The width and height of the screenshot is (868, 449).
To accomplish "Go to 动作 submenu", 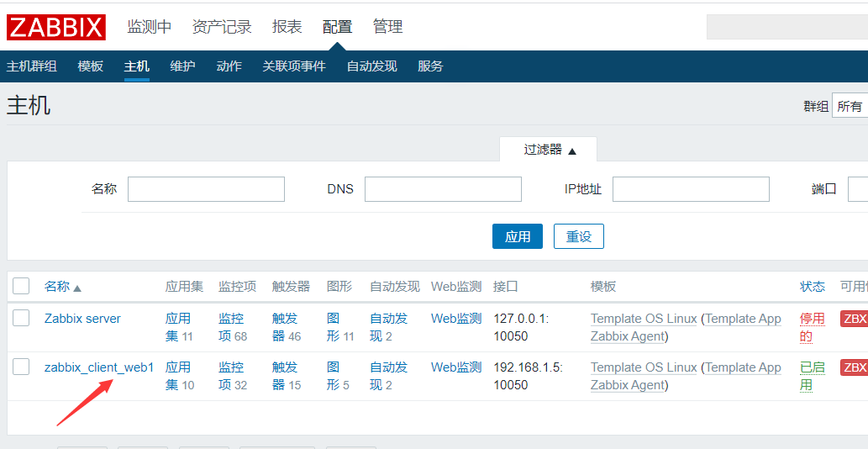I will [229, 66].
